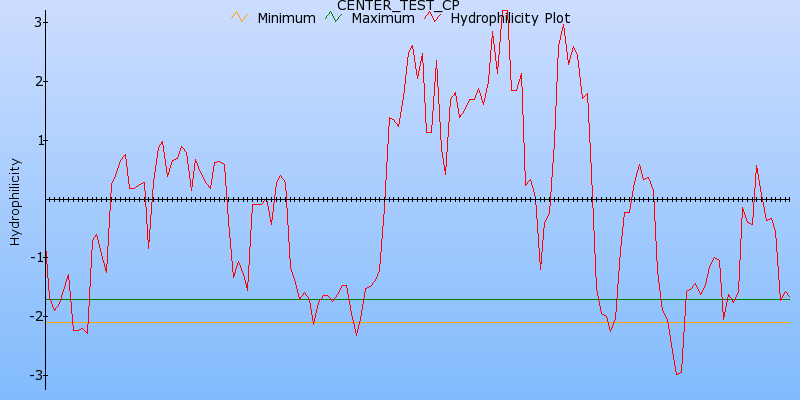Select the Maximum legend label

pyautogui.click(x=383, y=18)
